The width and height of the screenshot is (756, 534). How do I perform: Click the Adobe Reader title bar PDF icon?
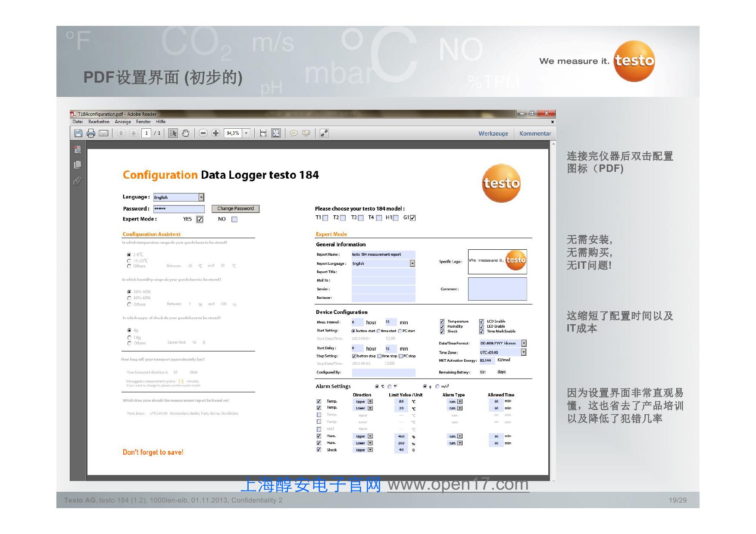click(73, 114)
